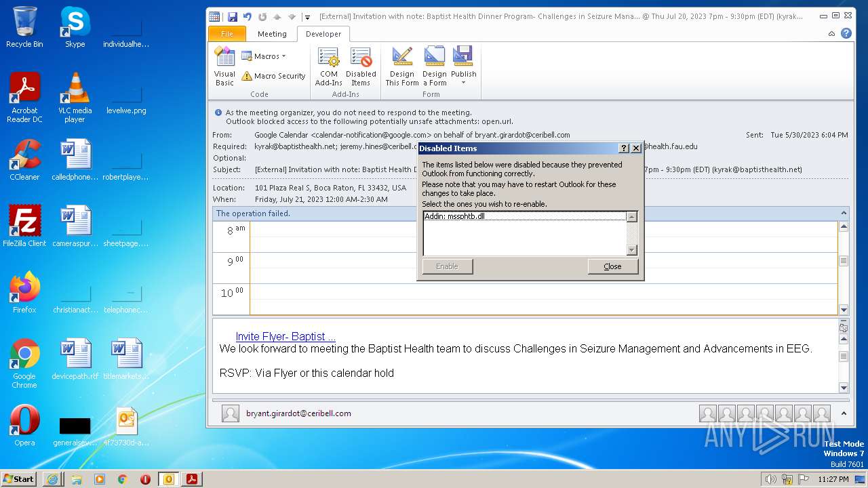Click Design a Form
Screen dimensions: 868x488
tap(435, 66)
